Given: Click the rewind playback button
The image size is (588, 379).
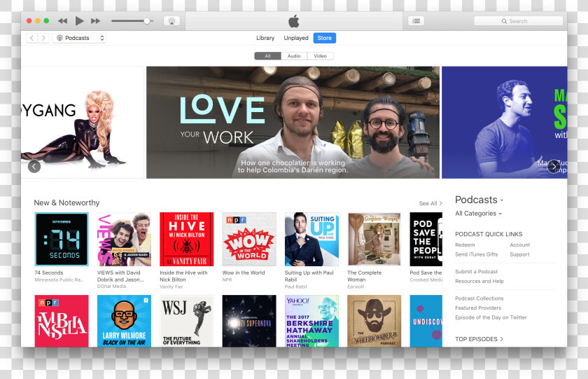Looking at the screenshot, I should click(x=62, y=21).
